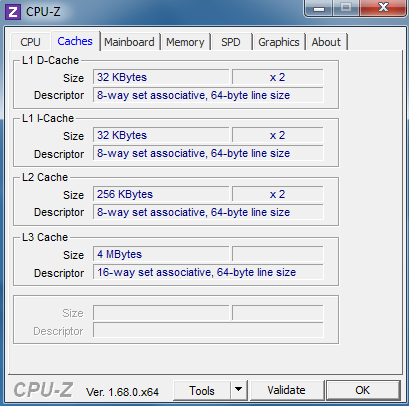Minimize the CPU-Z window
Image resolution: width=409 pixels, height=406 pixels.
319,8
